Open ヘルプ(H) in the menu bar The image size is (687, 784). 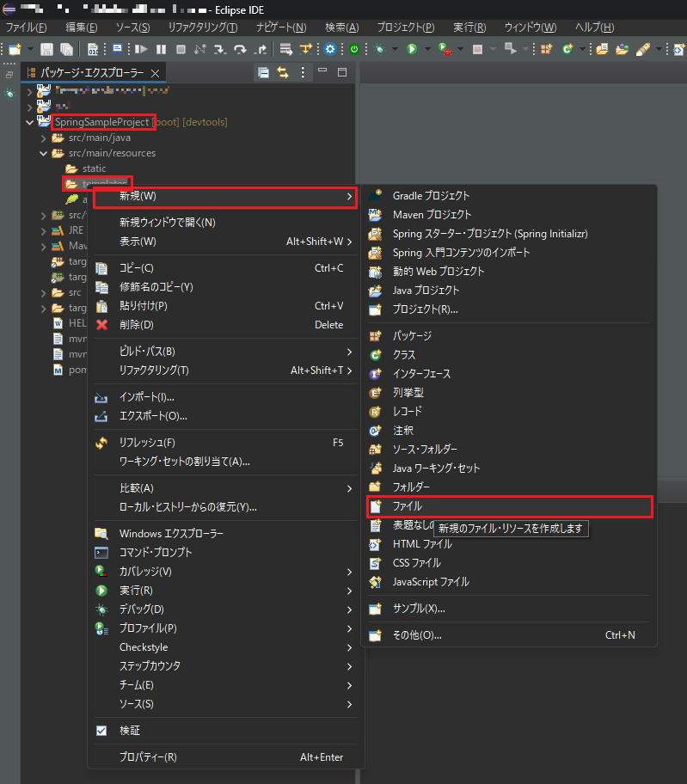tap(594, 28)
